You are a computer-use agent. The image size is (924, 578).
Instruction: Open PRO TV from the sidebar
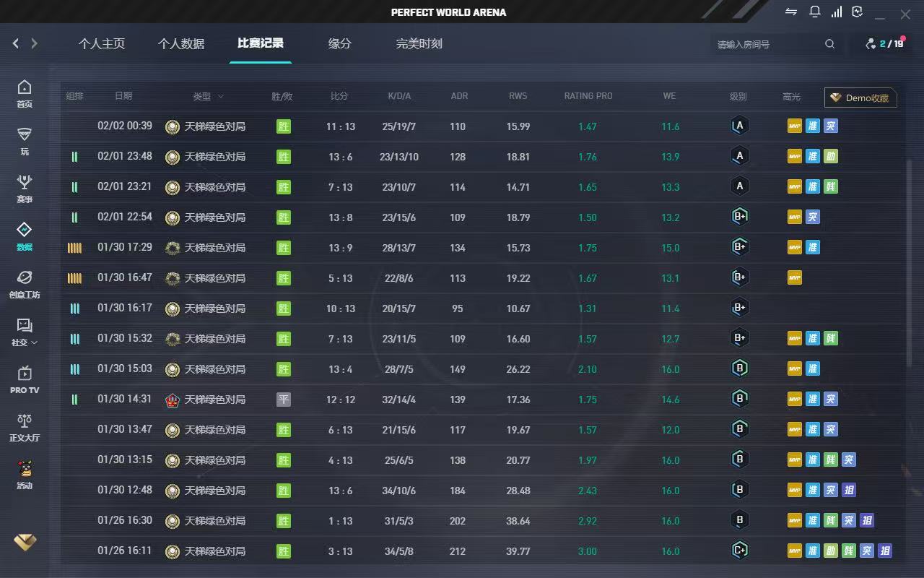pyautogui.click(x=25, y=379)
